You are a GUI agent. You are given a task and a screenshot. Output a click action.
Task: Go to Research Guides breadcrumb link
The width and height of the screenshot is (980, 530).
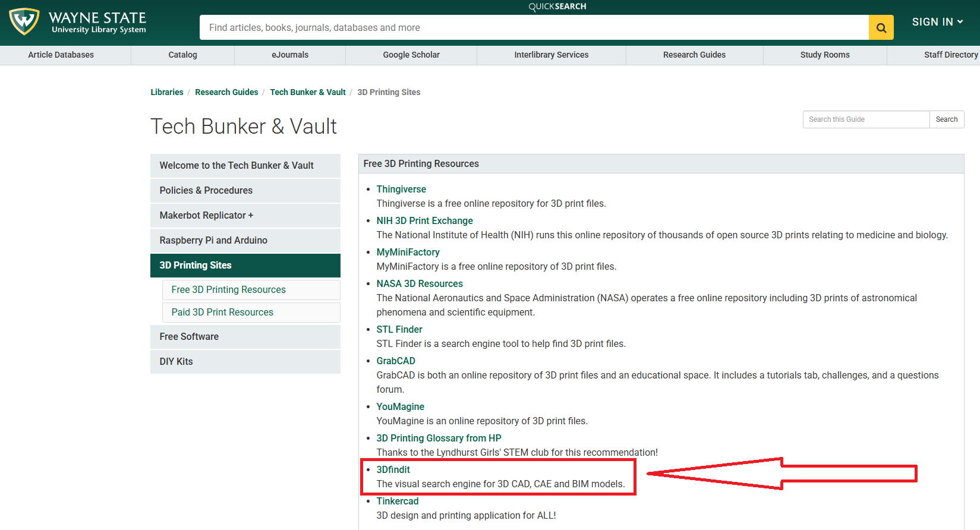(x=226, y=92)
